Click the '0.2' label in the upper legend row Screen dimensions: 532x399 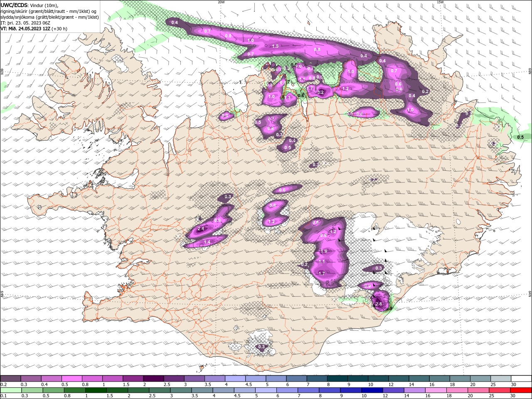(x=3, y=384)
